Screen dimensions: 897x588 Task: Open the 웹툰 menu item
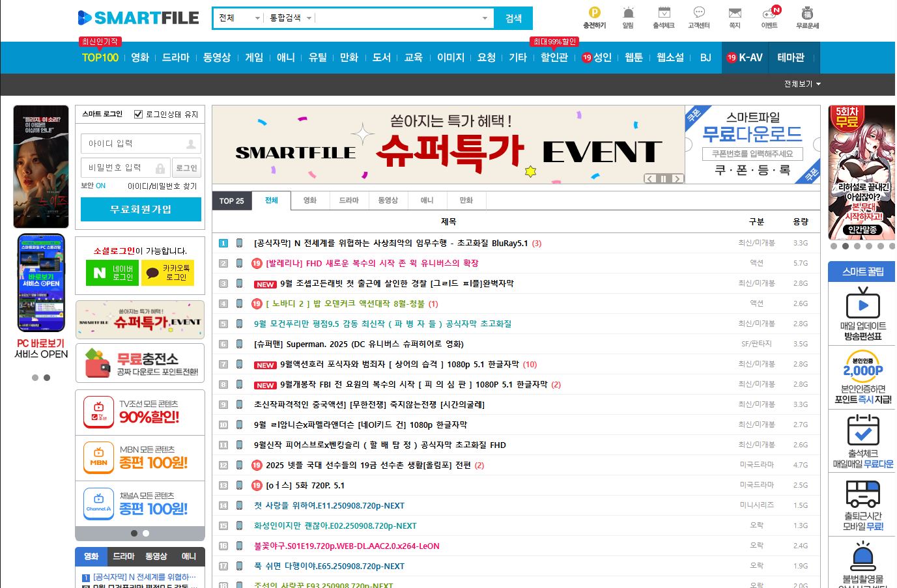click(633, 57)
